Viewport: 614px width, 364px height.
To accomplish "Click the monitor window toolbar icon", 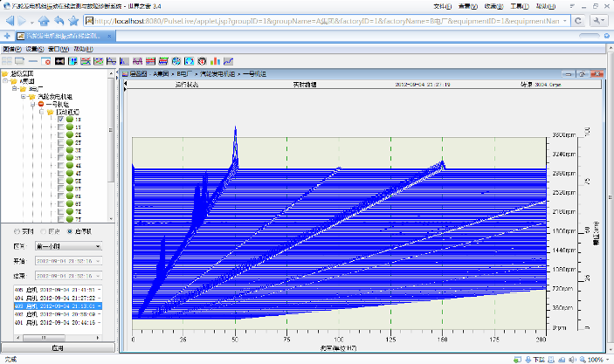I will (x=19, y=61).
